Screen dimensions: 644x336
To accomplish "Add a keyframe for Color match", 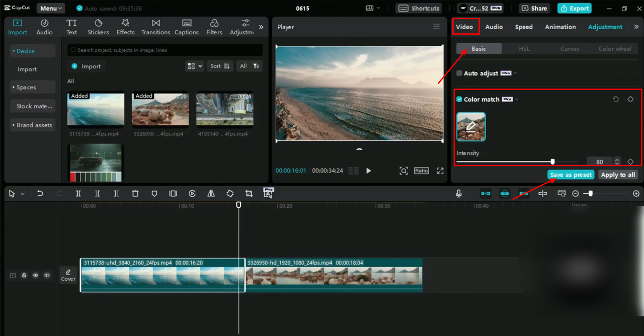I will (x=630, y=100).
